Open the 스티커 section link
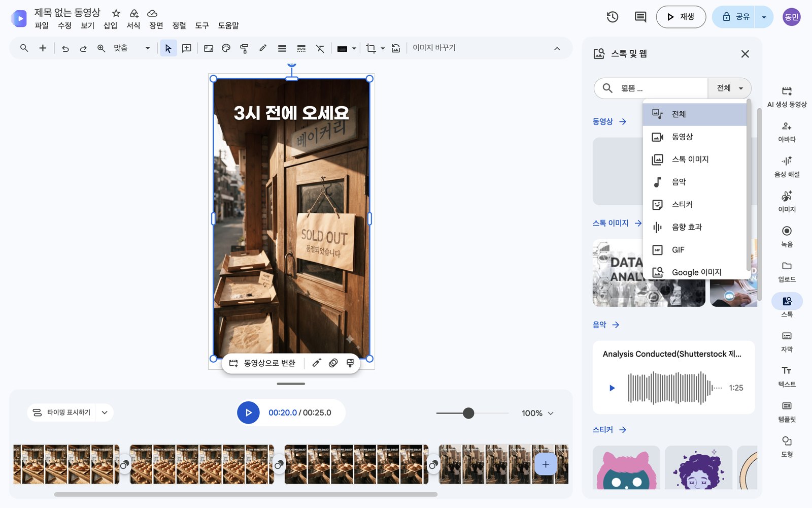This screenshot has width=812, height=508. coord(610,430)
